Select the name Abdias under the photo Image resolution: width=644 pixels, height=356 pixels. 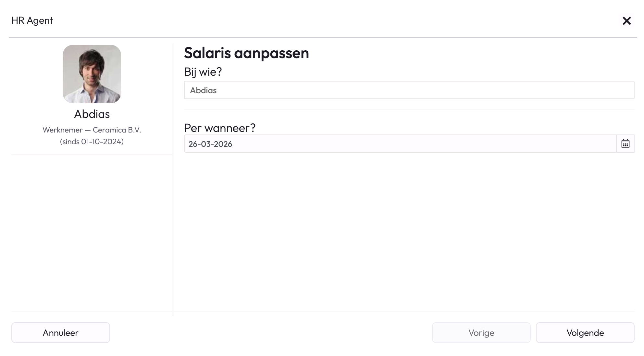[92, 114]
